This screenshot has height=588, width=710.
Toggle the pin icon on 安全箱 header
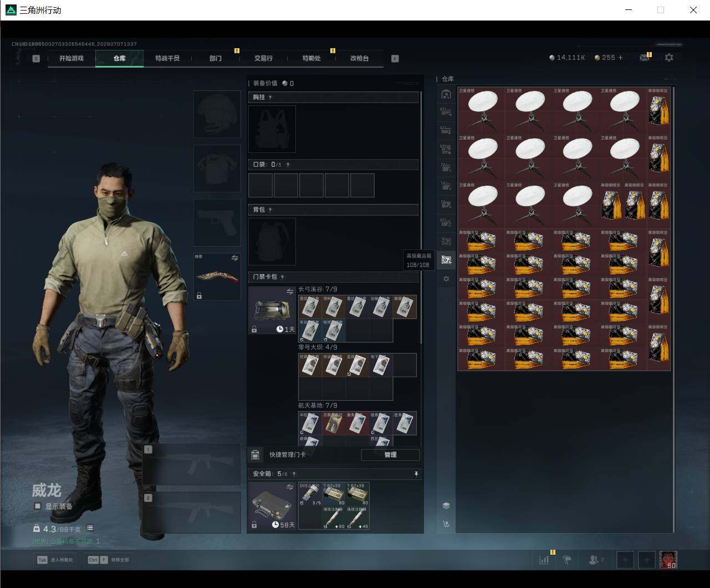click(416, 474)
